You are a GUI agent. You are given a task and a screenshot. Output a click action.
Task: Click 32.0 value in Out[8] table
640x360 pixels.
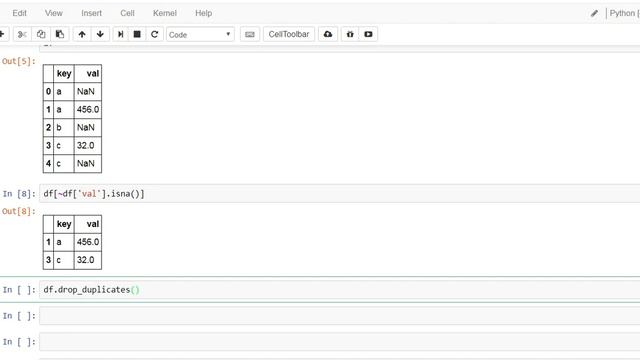(86, 260)
